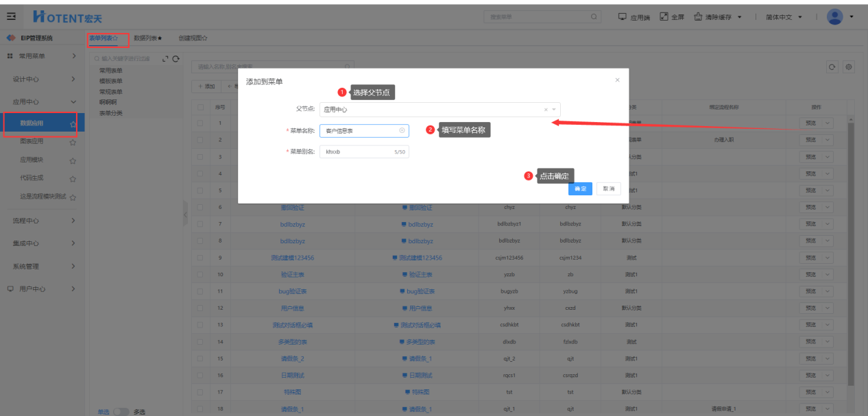Click the user avatar icon
The image size is (868, 416).
(834, 16)
